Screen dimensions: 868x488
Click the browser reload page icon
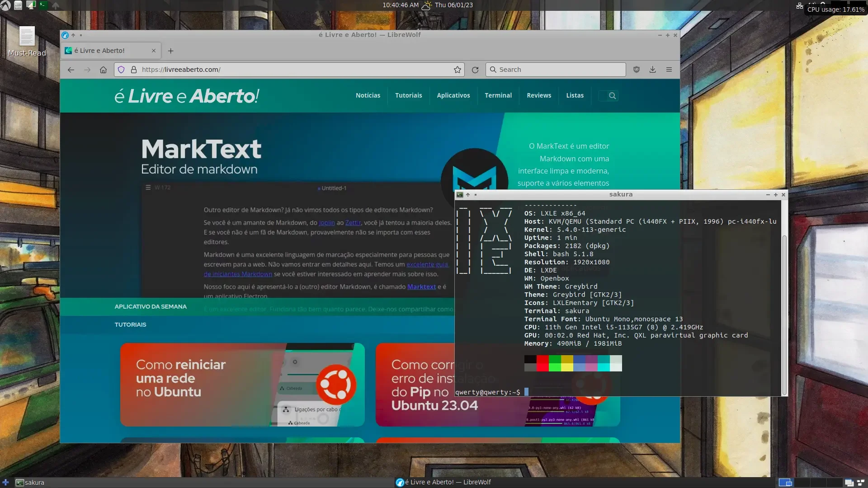[475, 70]
